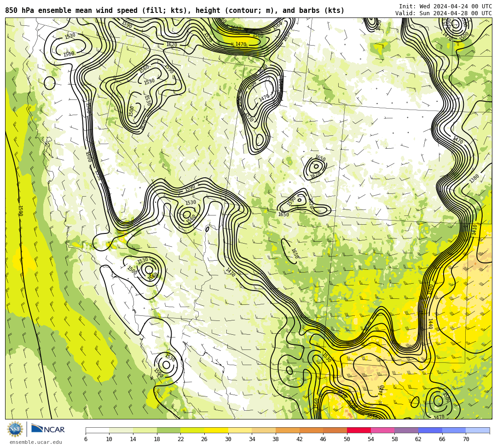Open the ensemble.ucar.edu link text
Viewport: 497px width, 448px height.
(35, 442)
